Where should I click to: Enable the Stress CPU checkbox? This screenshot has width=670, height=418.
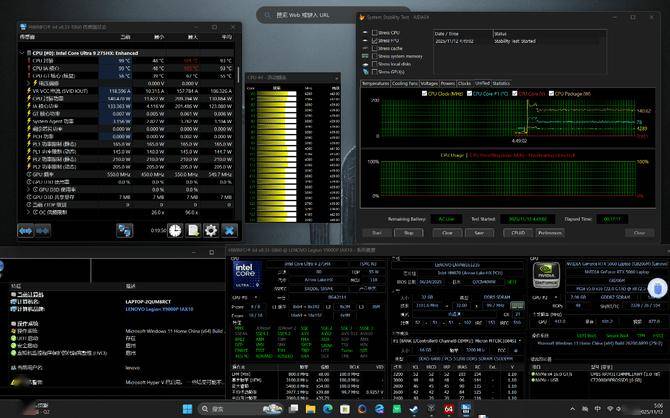pyautogui.click(x=373, y=33)
